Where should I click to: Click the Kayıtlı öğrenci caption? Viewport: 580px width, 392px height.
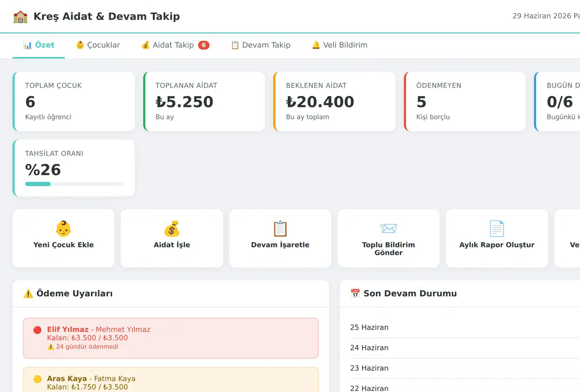(x=48, y=117)
